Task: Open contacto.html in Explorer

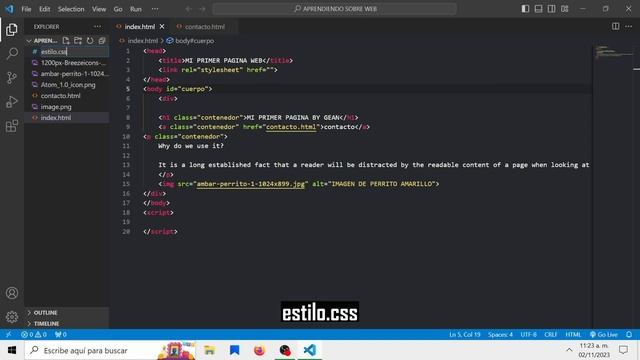Action: pyautogui.click(x=60, y=96)
